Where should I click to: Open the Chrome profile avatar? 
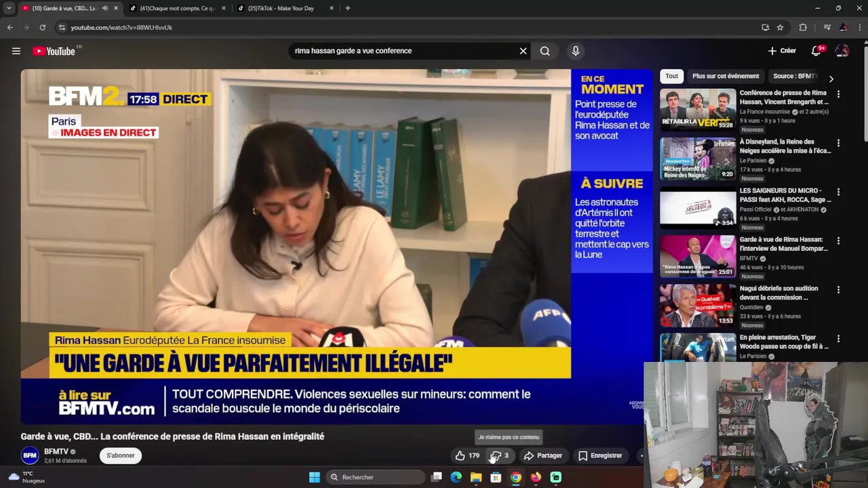(x=844, y=27)
